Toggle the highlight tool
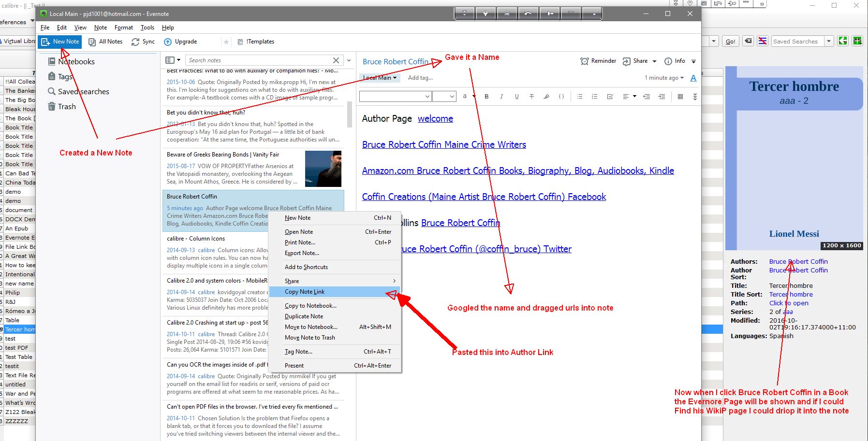The width and height of the screenshot is (868, 441). [546, 97]
